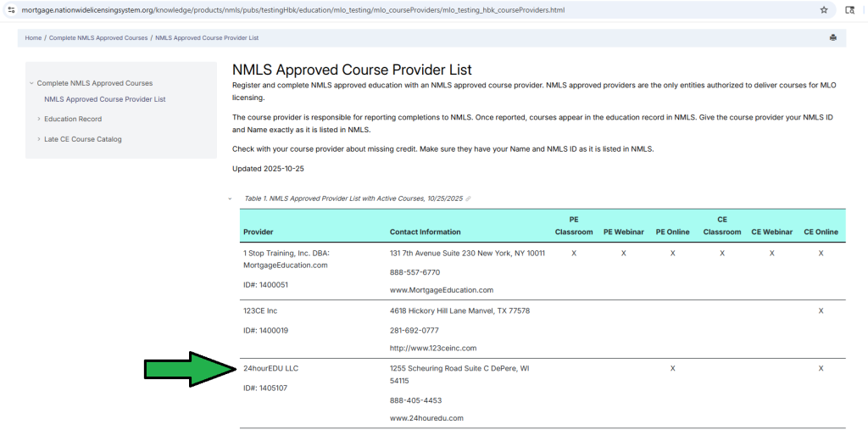Expand the Late CE Course Catalog section
Image resolution: width=868 pixels, height=430 pixels.
pyautogui.click(x=39, y=140)
